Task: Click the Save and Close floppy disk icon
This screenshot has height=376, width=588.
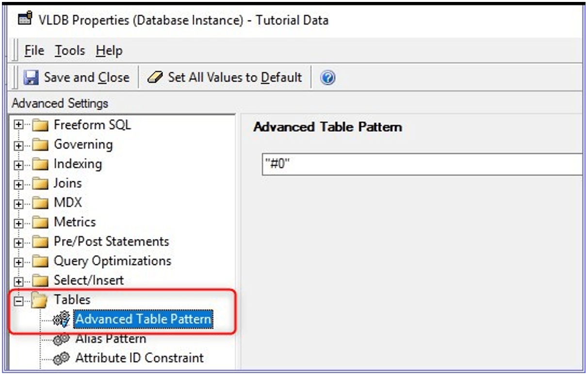Action: click(32, 78)
